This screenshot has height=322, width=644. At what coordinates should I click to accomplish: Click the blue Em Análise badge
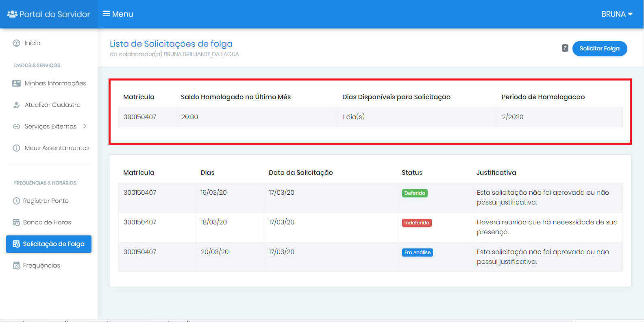coord(418,252)
